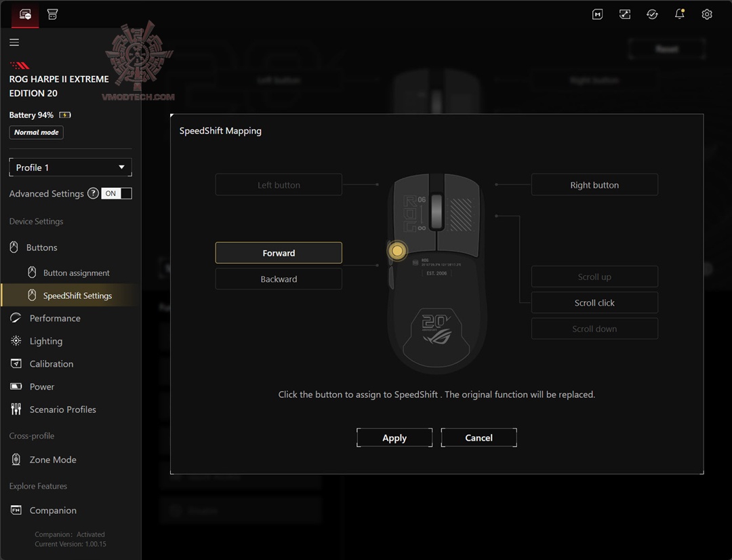
Task: Click the Battery 94% text
Action: (31, 115)
